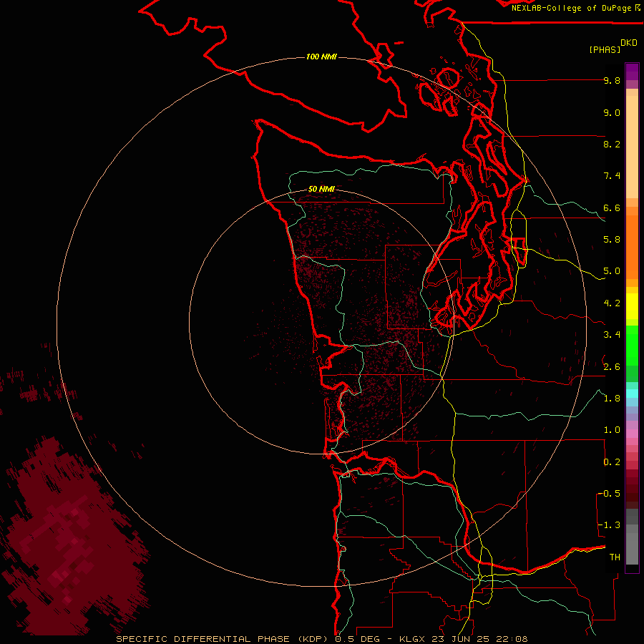
Task: Click the -1.3 scale value
Action: [x=609, y=525]
